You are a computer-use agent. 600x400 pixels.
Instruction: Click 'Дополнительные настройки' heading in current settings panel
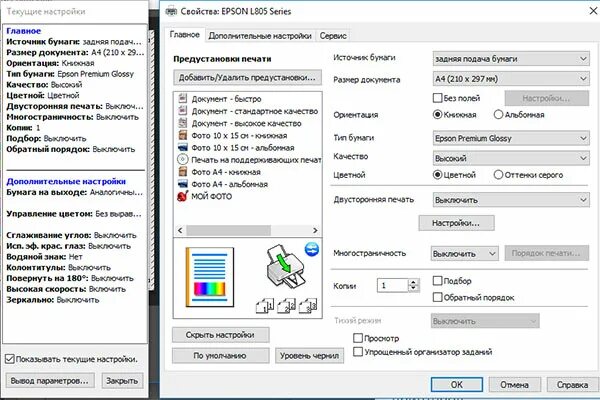point(66,181)
